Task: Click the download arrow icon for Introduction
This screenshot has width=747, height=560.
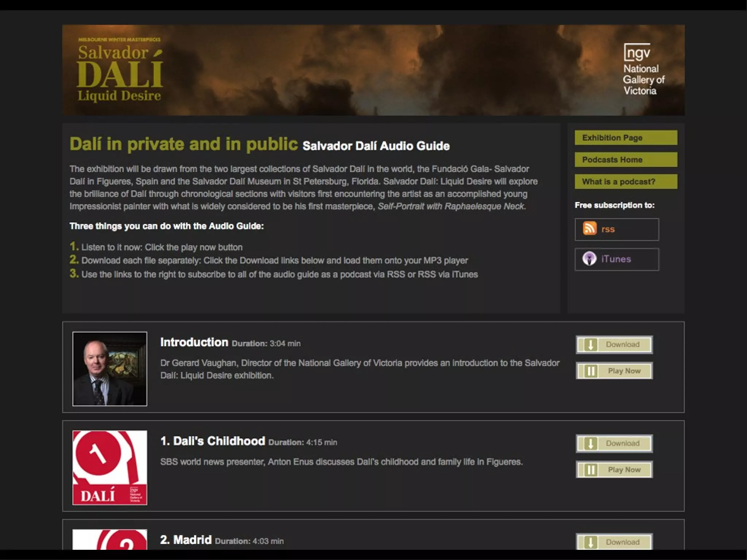Action: coord(591,345)
